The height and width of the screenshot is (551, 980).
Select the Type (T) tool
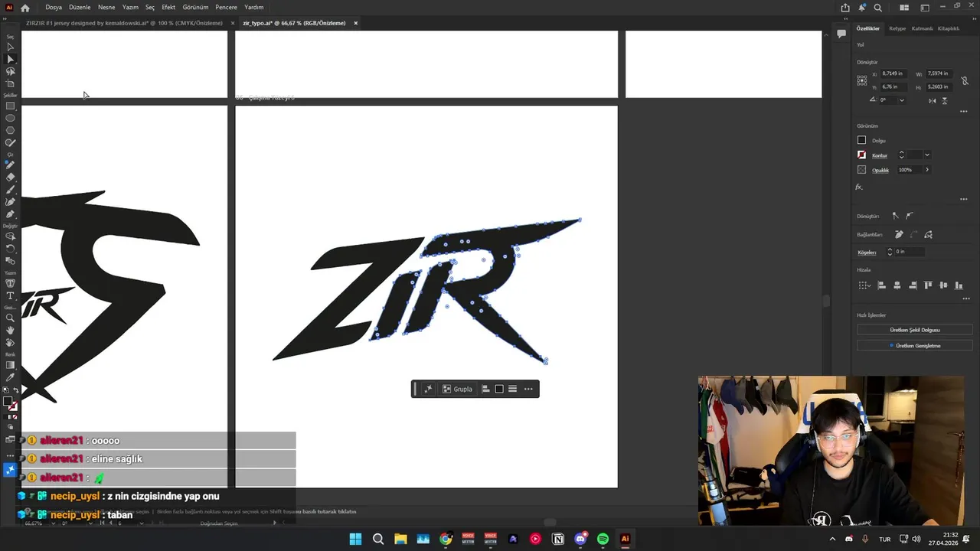click(x=10, y=295)
